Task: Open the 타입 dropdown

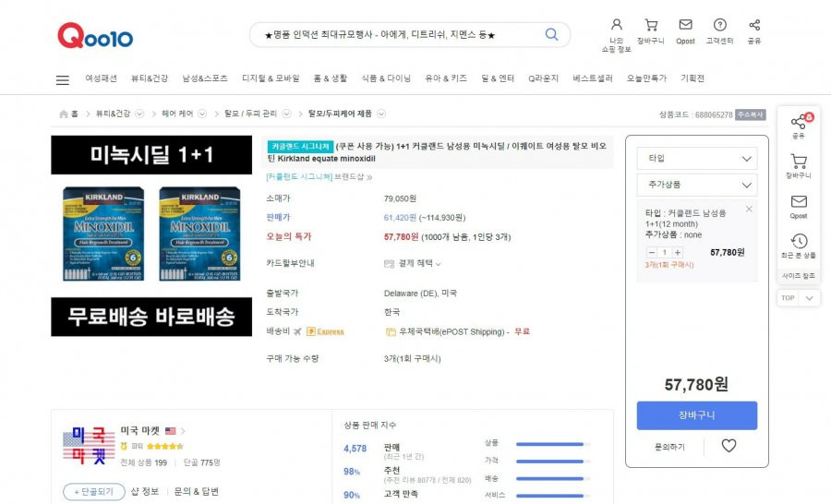Action: click(697, 159)
